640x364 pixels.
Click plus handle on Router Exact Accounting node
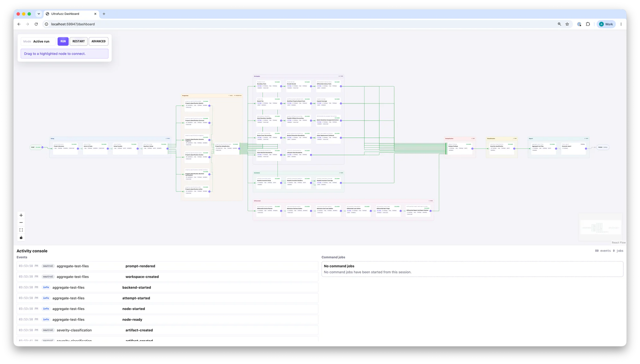pos(281,138)
